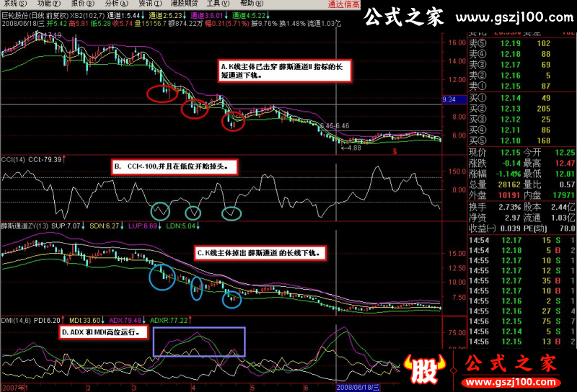Select the 卖③ 12.17 order book row

521,65
